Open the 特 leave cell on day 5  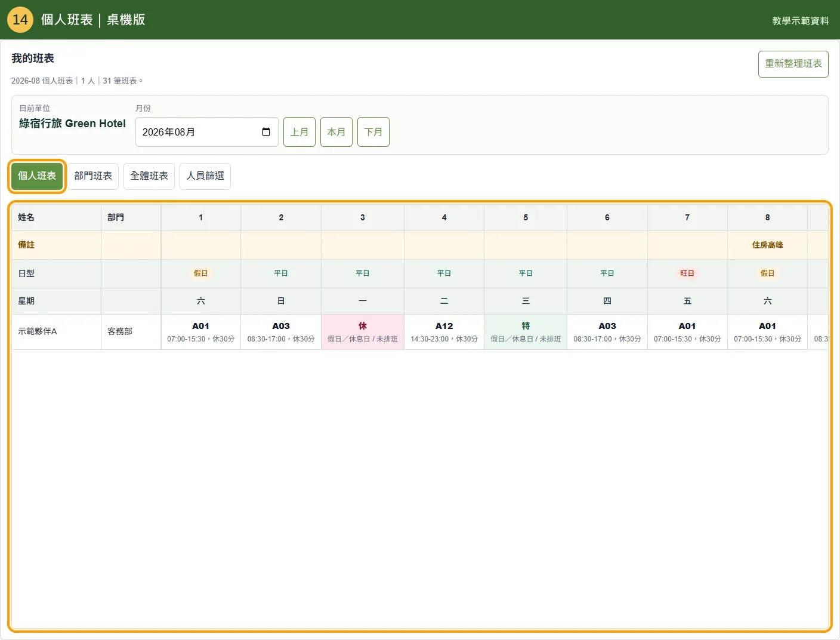(x=526, y=332)
